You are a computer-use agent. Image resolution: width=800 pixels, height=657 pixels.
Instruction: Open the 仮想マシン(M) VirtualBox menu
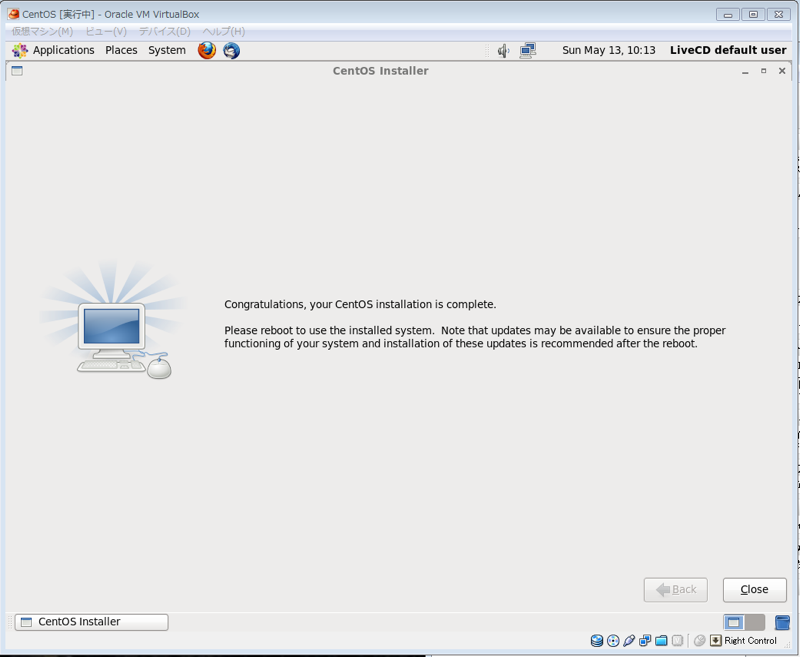click(42, 32)
